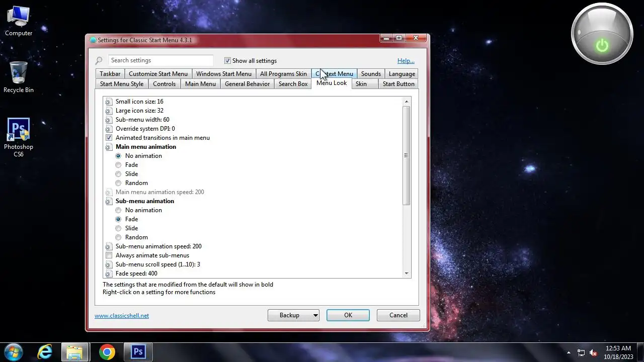Switch to the Main Menu tab
The height and width of the screenshot is (362, 644).
pos(200,84)
